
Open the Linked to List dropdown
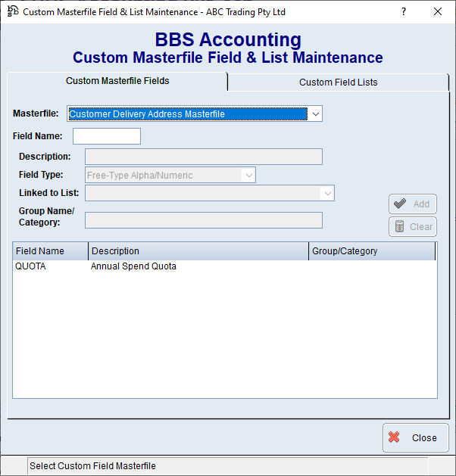[327, 193]
